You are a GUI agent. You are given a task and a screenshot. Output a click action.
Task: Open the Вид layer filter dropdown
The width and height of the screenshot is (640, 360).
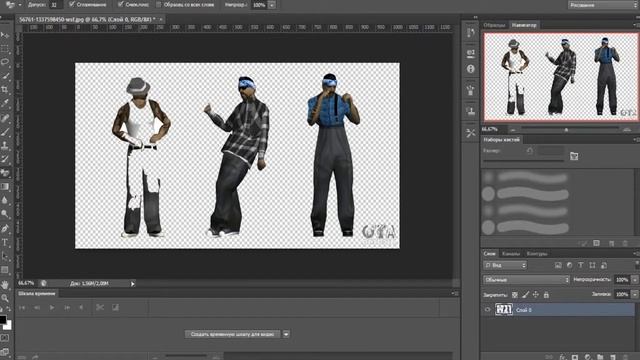[505, 265]
